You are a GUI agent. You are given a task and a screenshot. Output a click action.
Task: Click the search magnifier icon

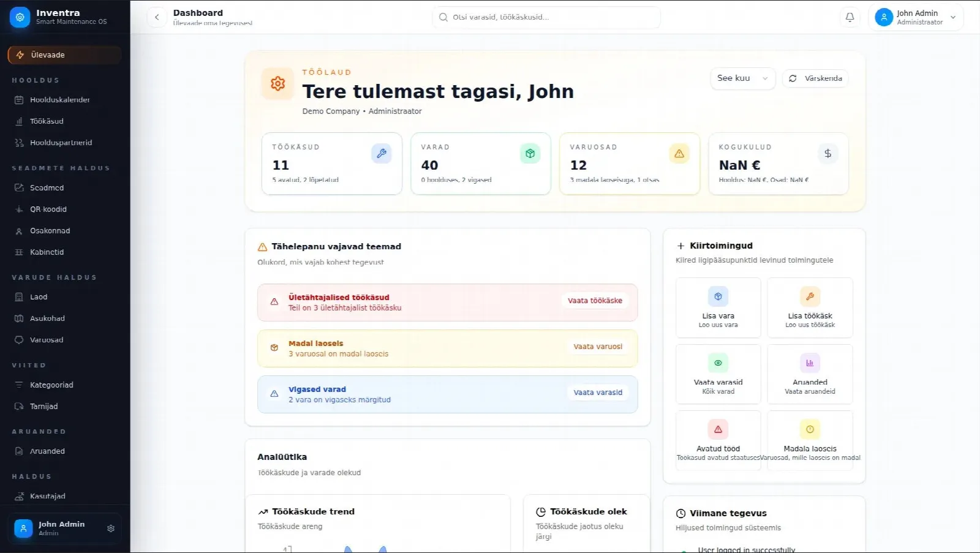[x=443, y=17]
